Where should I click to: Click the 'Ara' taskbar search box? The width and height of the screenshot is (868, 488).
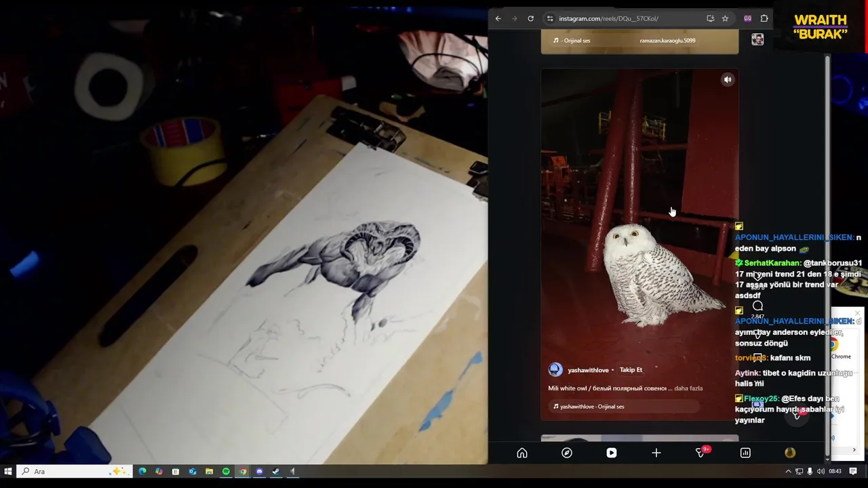click(x=73, y=471)
